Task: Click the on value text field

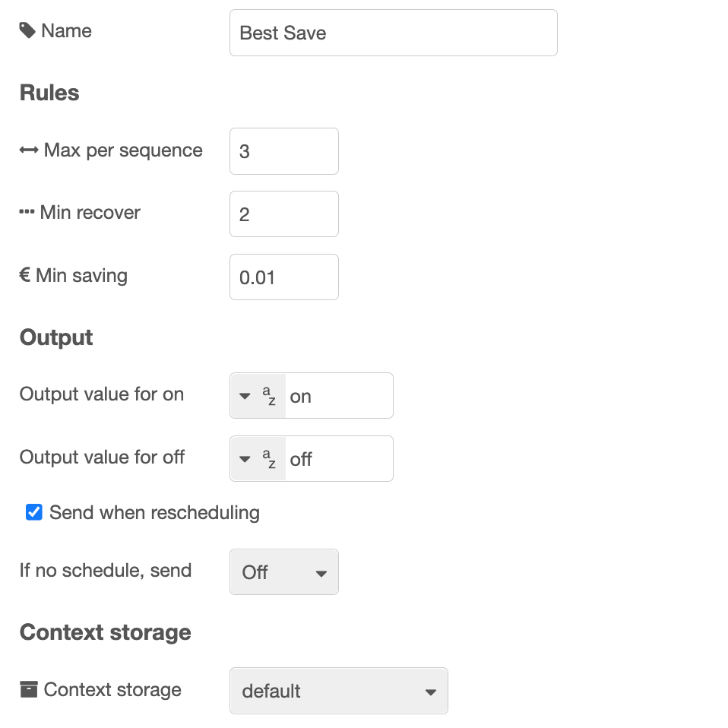Action: (339, 396)
